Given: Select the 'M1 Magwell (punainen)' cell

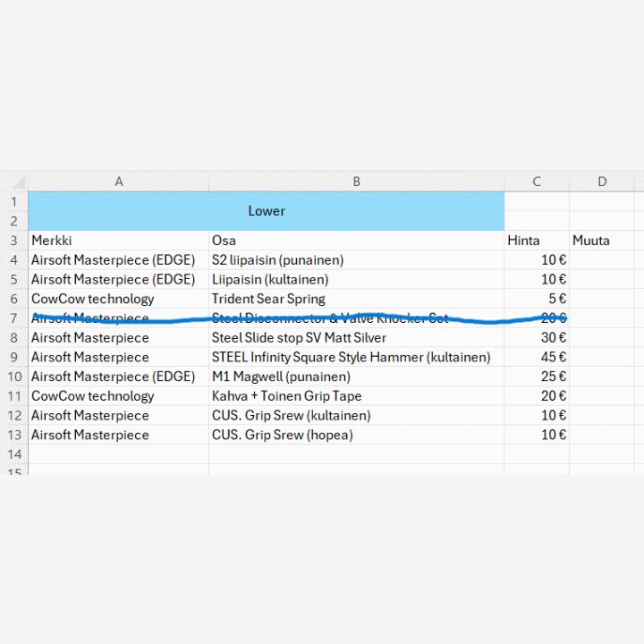Looking at the screenshot, I should (x=356, y=377).
